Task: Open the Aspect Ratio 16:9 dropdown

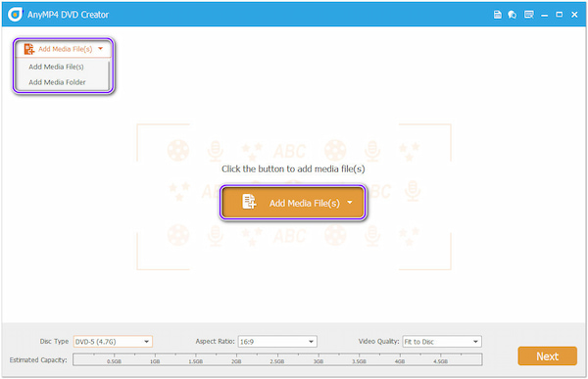Action: tap(277, 342)
